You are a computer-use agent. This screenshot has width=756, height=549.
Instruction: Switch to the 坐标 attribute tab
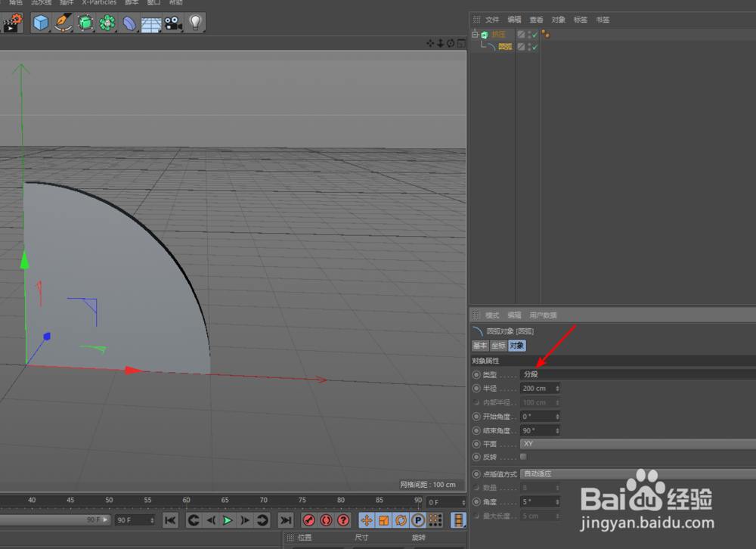[x=498, y=346]
